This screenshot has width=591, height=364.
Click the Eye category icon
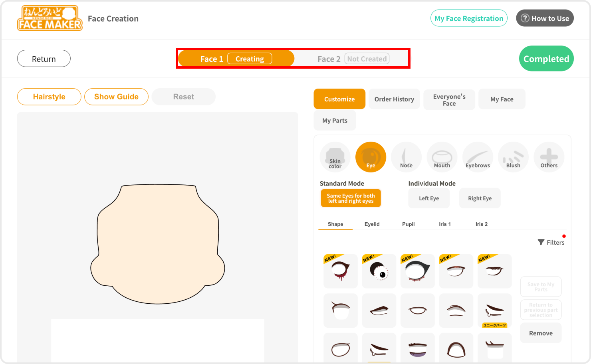[371, 157]
